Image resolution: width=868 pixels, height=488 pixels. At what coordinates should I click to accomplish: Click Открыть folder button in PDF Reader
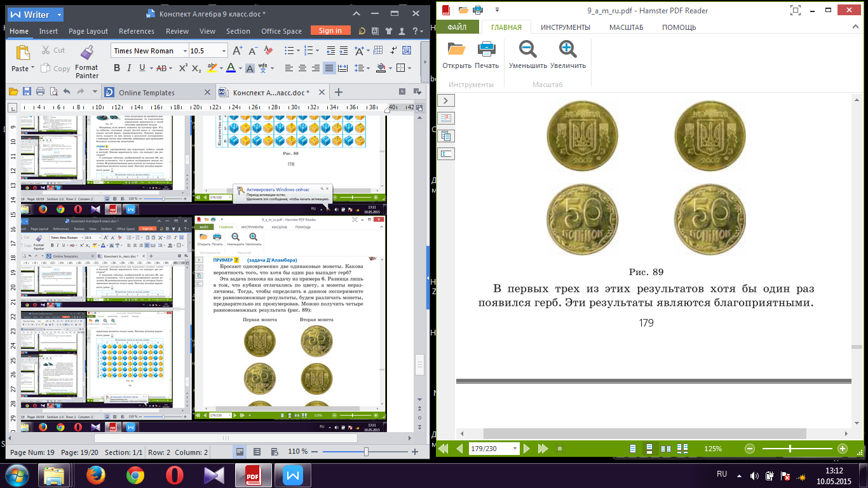coord(457,55)
